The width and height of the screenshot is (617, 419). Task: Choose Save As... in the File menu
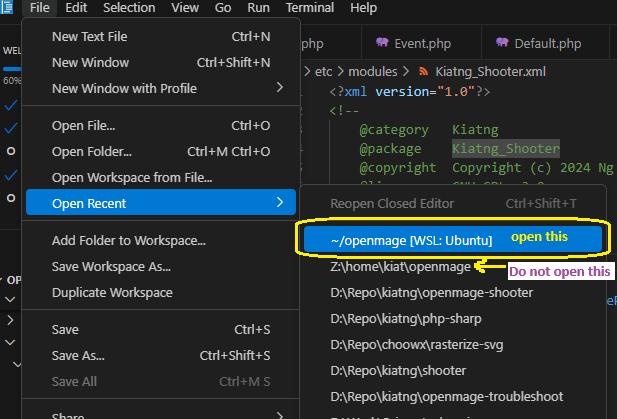pyautogui.click(x=78, y=355)
